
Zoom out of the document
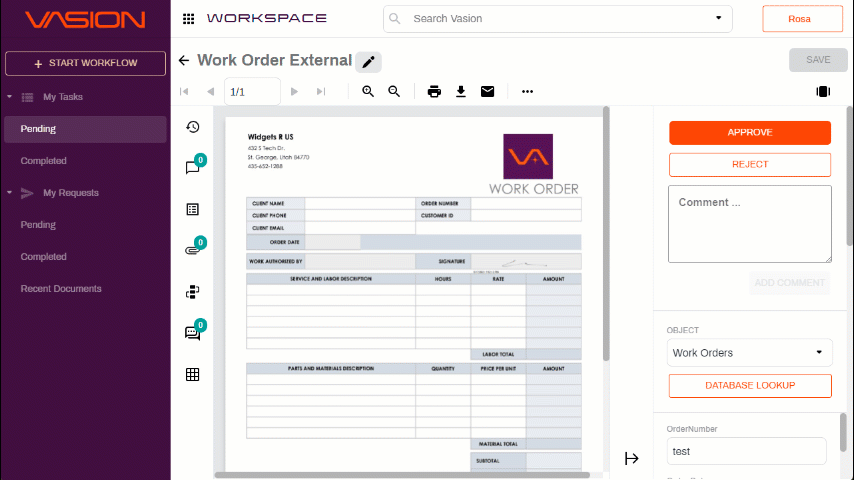pyautogui.click(x=394, y=92)
